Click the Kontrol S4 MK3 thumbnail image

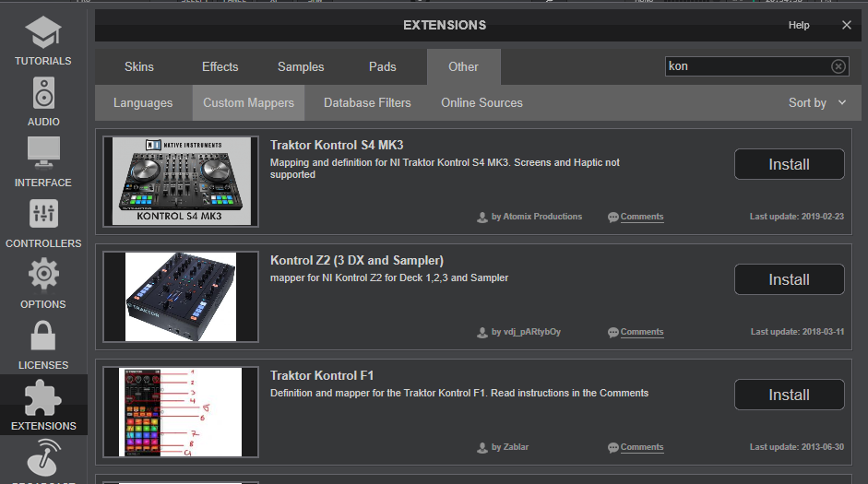tap(180, 182)
